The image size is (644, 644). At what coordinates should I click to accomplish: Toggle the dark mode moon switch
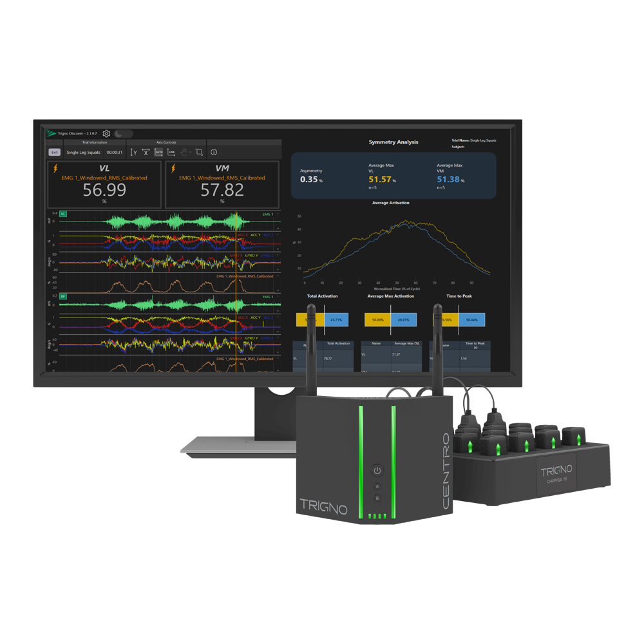tap(123, 133)
